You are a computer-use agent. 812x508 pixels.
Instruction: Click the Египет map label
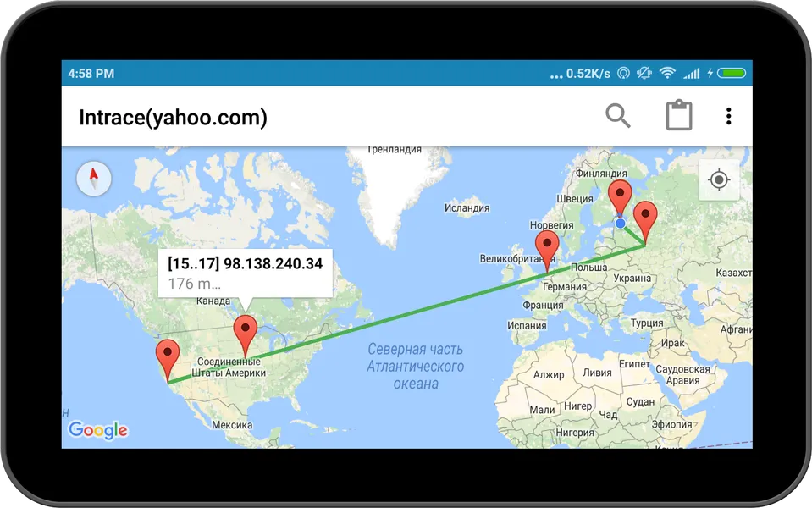(634, 364)
